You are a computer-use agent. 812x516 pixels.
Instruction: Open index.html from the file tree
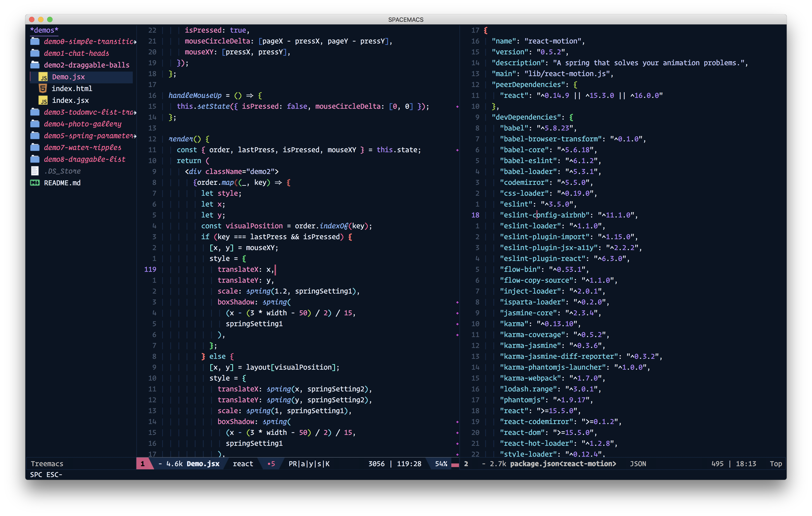tap(72, 89)
